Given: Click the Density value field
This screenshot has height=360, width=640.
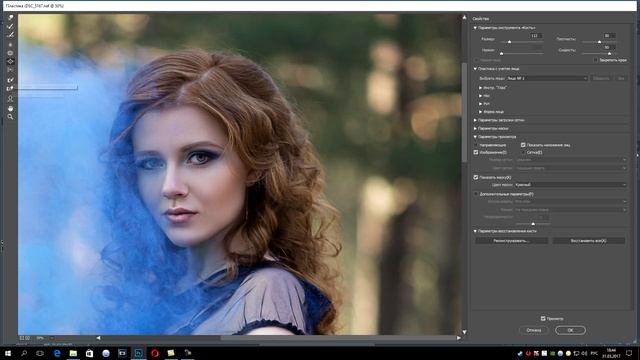Looking at the screenshot, I should click(609, 36).
